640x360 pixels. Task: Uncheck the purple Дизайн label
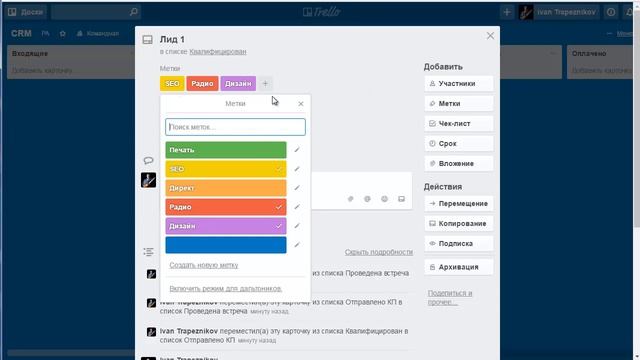(x=226, y=226)
